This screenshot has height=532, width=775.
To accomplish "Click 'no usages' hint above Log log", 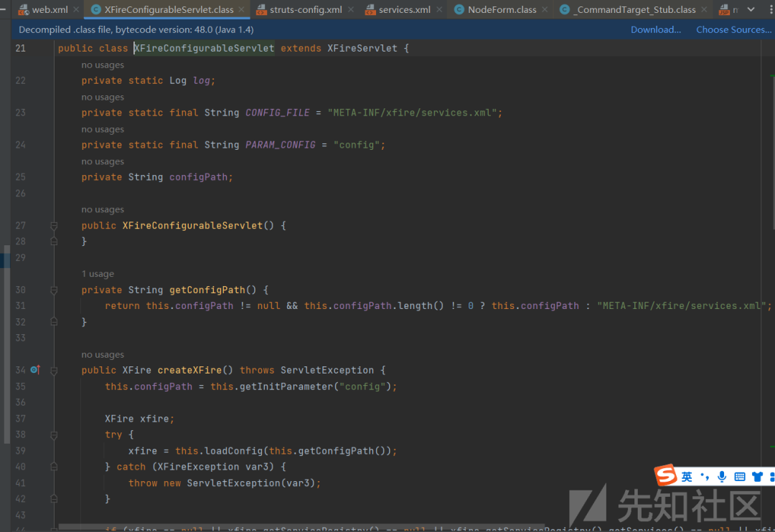I will [103, 65].
